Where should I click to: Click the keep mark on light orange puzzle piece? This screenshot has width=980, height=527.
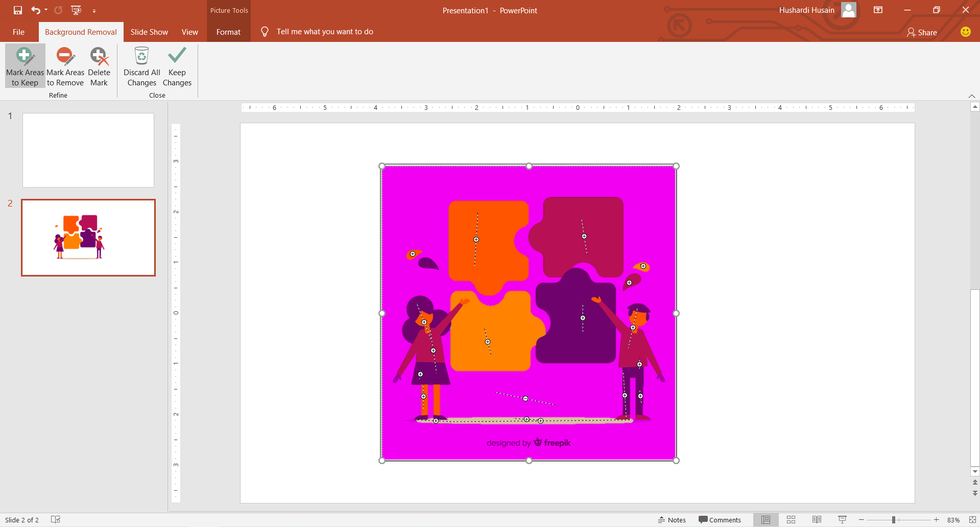[x=488, y=342]
